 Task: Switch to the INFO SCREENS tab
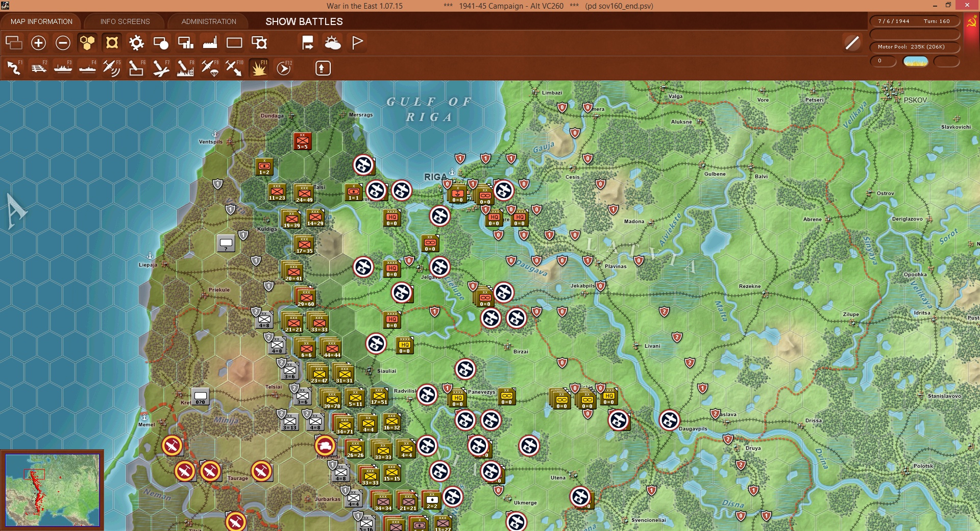[x=125, y=21]
